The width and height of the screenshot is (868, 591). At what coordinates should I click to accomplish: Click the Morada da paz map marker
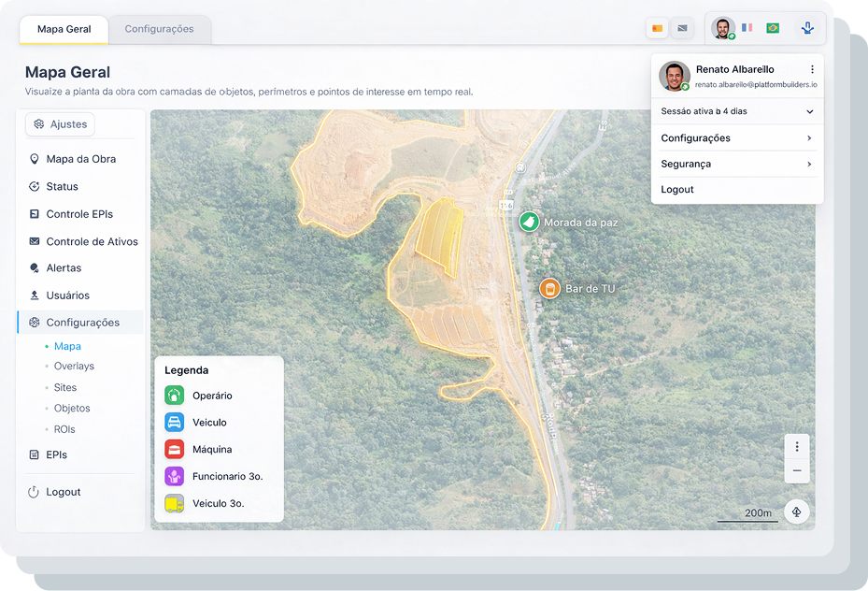click(x=529, y=223)
